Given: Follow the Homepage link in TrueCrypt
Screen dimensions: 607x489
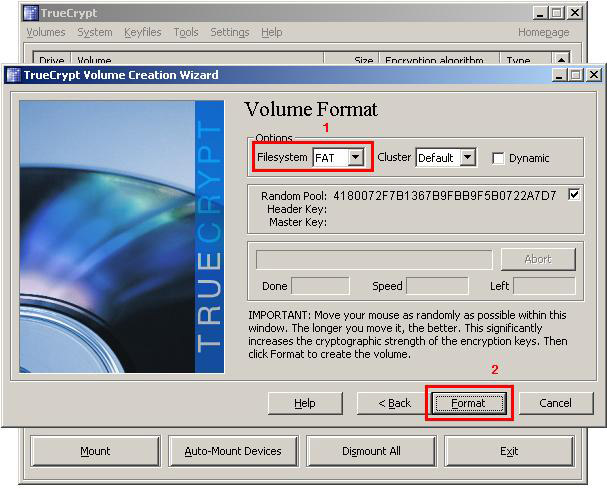Looking at the screenshot, I should 544,32.
